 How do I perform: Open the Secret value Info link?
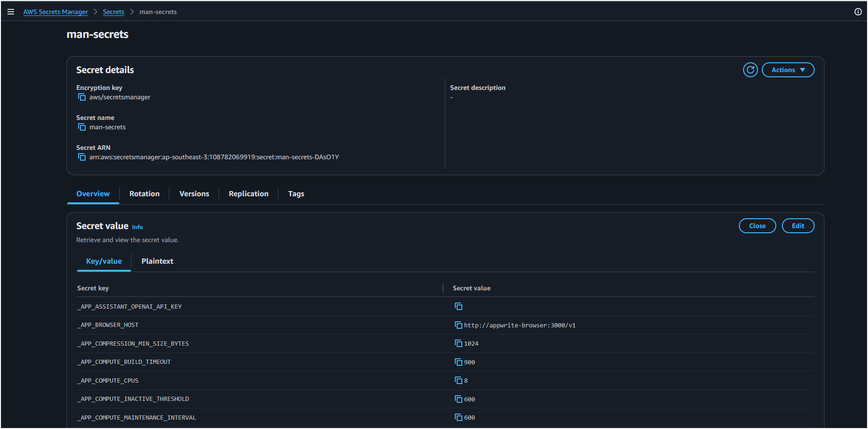(138, 227)
